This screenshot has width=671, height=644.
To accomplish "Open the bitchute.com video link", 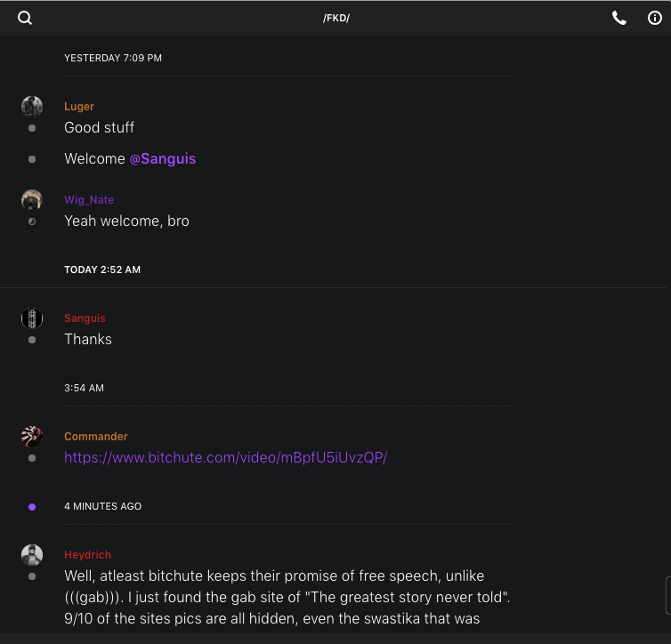I will pos(225,458).
